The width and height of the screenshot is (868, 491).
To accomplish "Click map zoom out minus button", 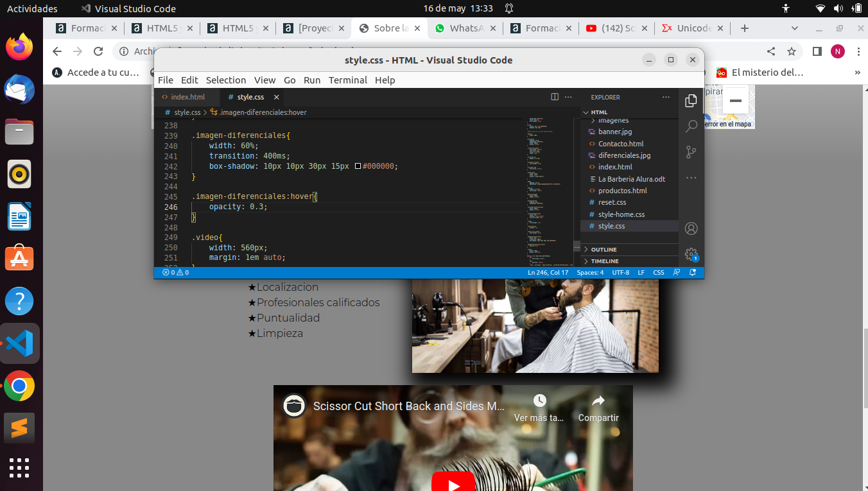I will 736,101.
